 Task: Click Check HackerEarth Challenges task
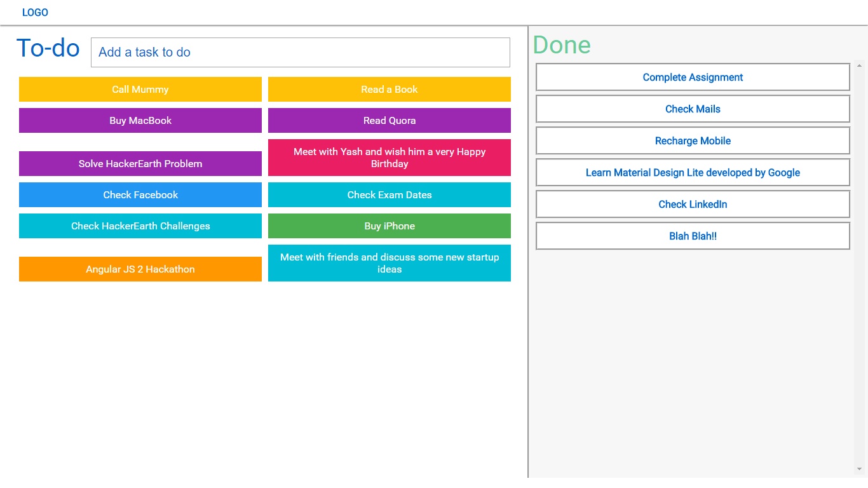tap(140, 226)
